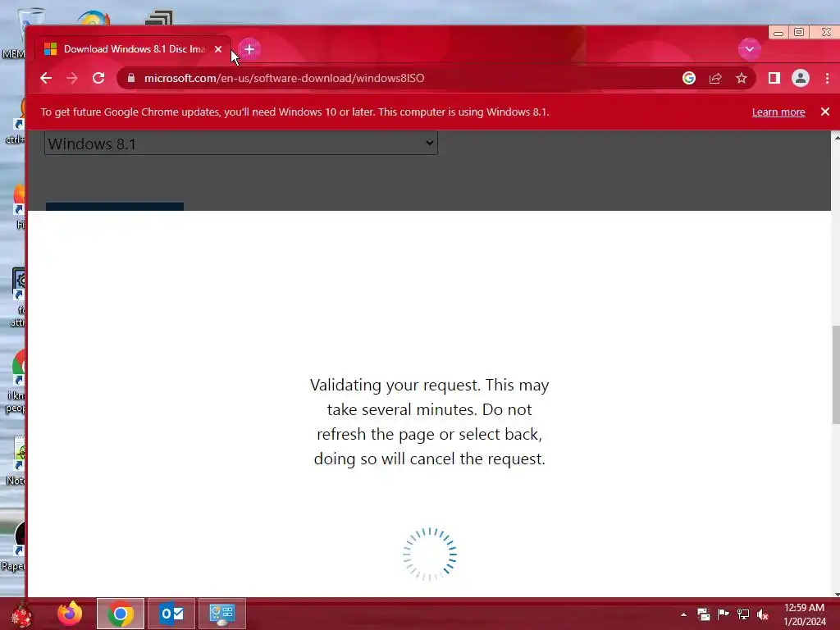Click the Windows logo favicon on the tab

pyautogui.click(x=50, y=49)
